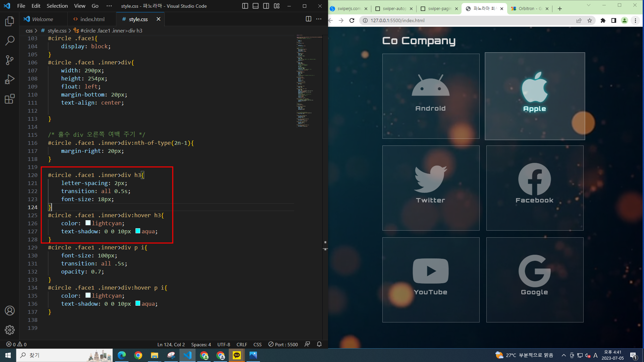Viewport: 644px width, 362px height.
Task: Open the Explorer sidebar view
Action: tap(10, 21)
